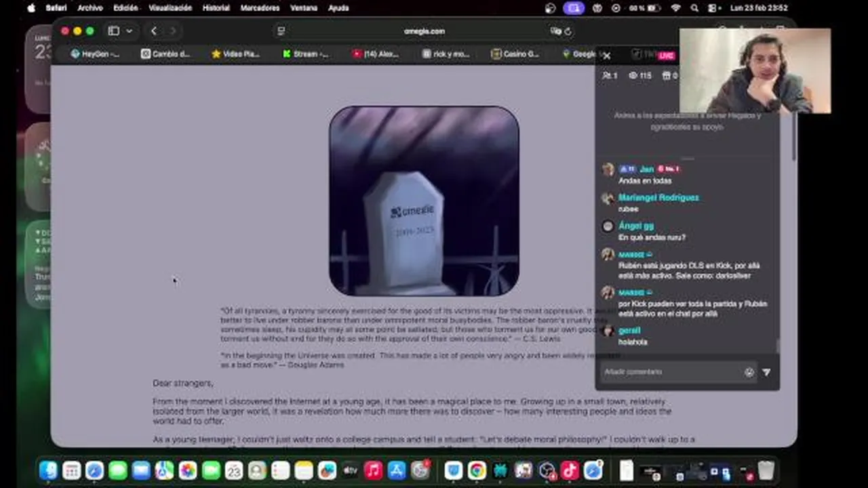Screen dimensions: 868x488
Task: Switch to the rick y mo... tab
Action: tap(446, 54)
